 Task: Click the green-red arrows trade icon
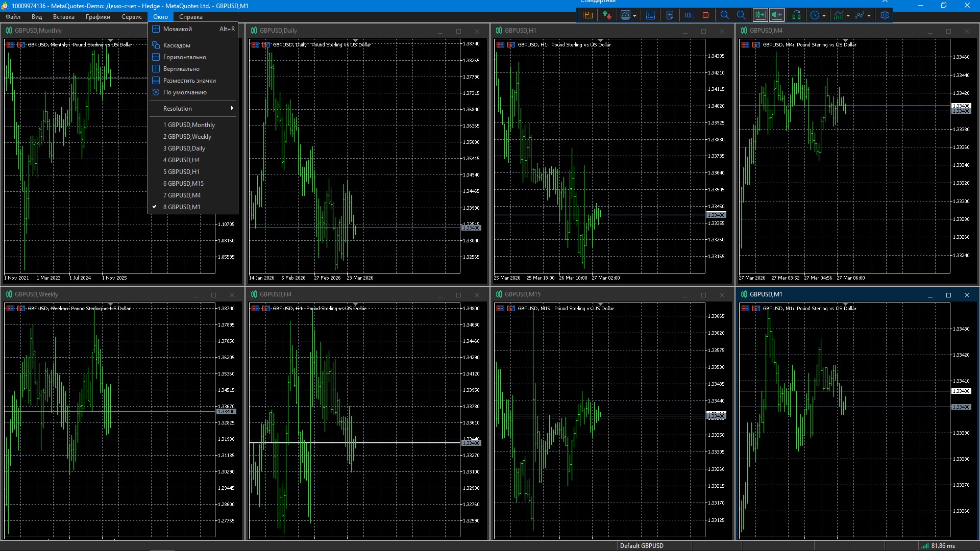(607, 15)
